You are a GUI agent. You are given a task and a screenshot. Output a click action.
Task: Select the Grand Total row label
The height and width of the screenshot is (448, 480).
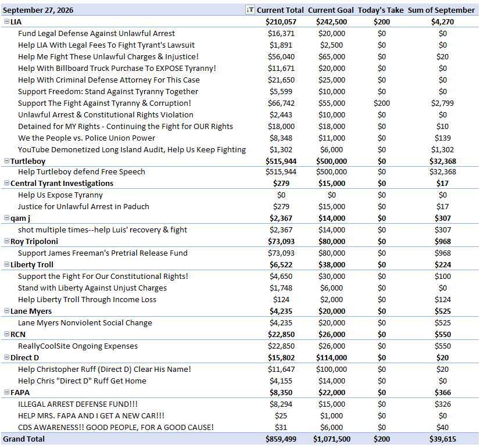[24, 439]
